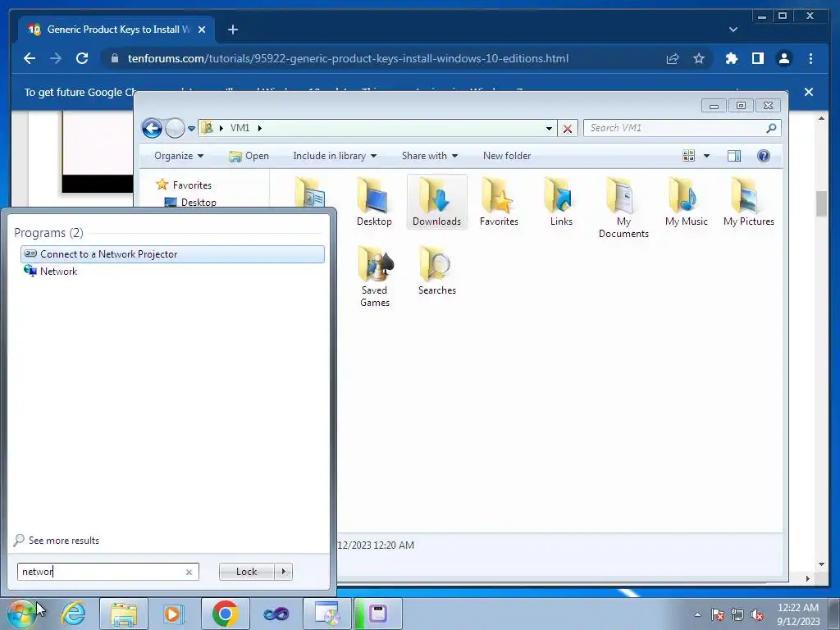Open the My Pictures folder

pos(748,202)
